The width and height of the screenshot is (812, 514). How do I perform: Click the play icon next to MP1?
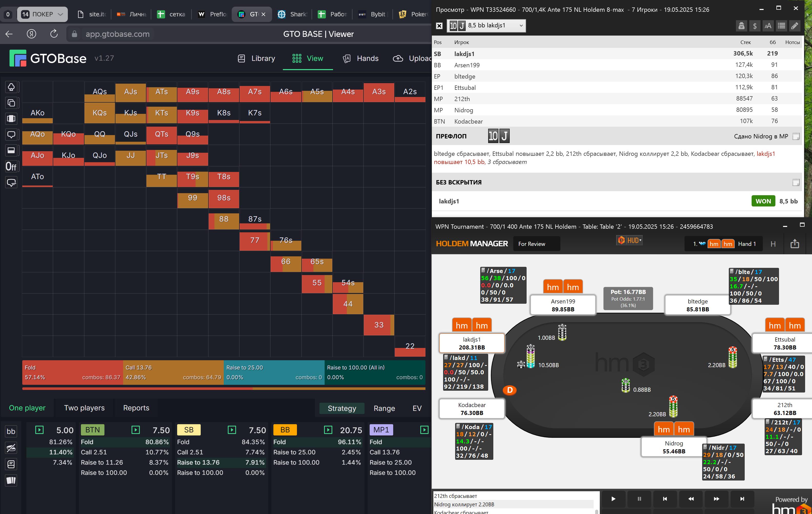point(424,430)
